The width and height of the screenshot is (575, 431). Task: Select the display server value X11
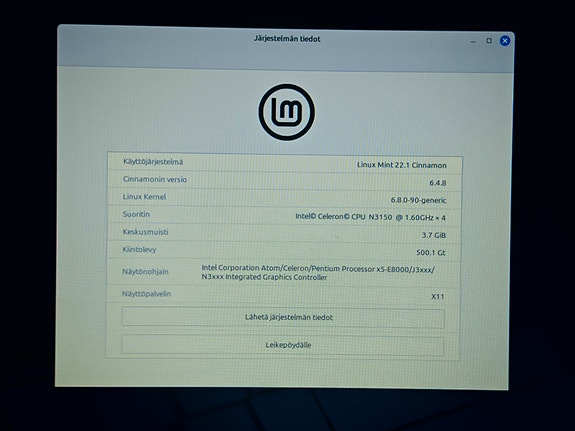(438, 296)
